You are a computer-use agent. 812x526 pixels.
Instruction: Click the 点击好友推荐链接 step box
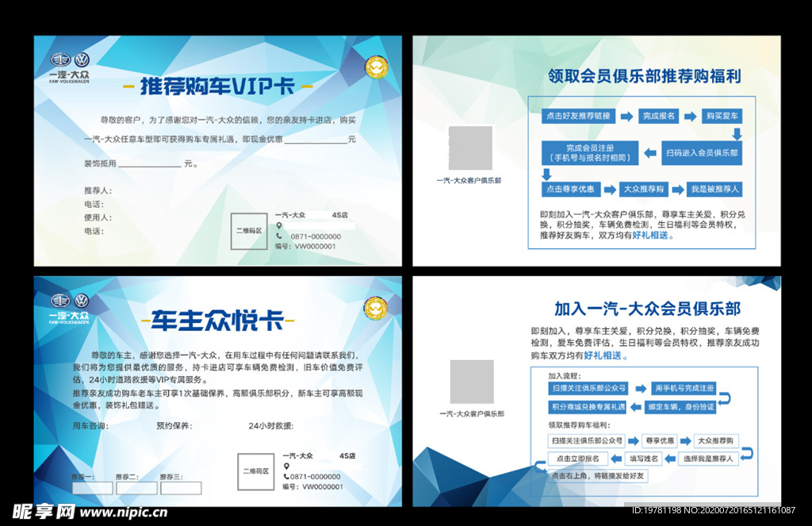578,116
